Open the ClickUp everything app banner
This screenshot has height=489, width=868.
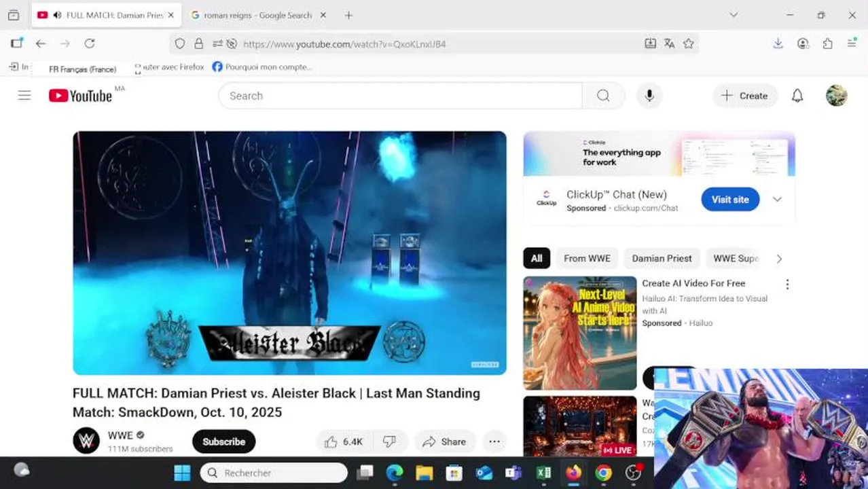659,153
